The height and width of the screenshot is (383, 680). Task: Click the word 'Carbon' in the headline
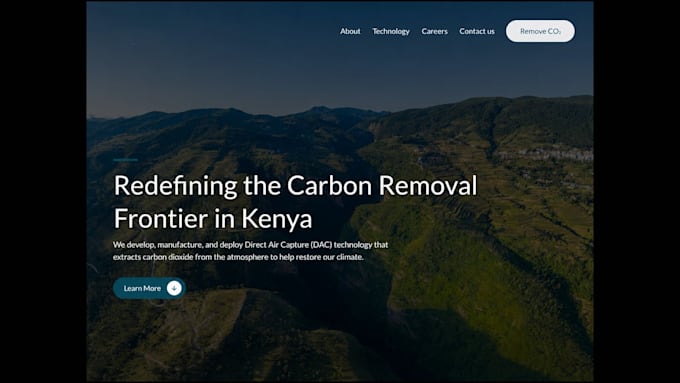tap(330, 186)
